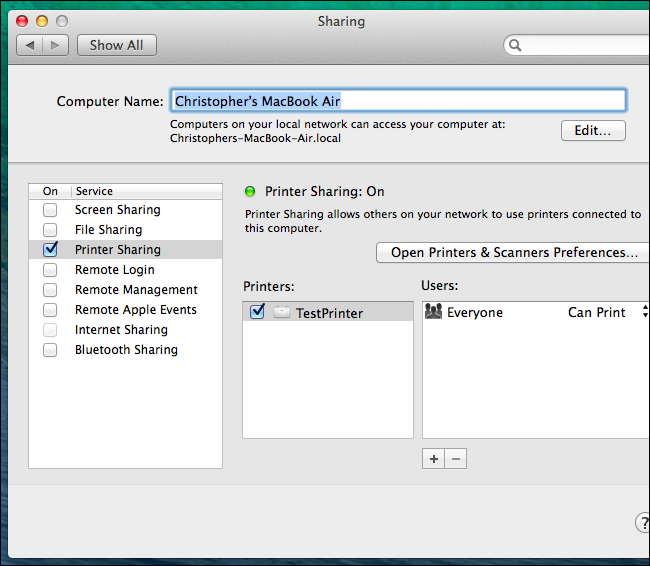
Task: Toggle the Bluetooth Sharing checkbox
Action: point(50,350)
